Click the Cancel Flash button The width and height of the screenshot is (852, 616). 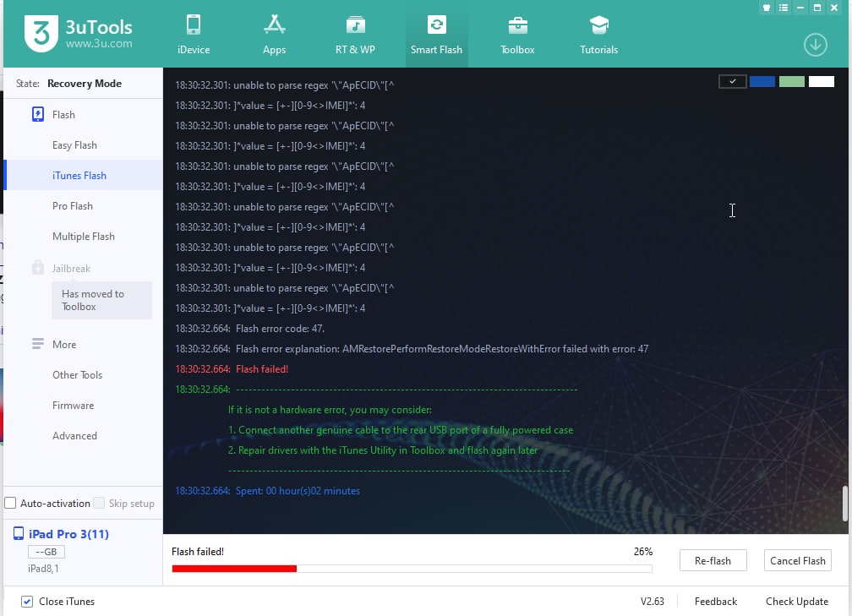[x=797, y=560]
